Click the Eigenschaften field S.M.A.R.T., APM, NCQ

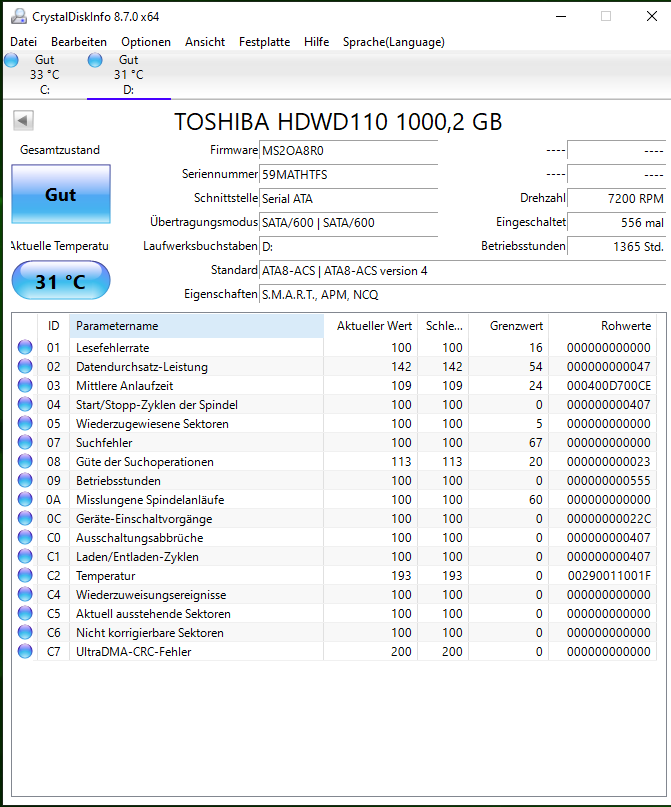pyautogui.click(x=462, y=294)
